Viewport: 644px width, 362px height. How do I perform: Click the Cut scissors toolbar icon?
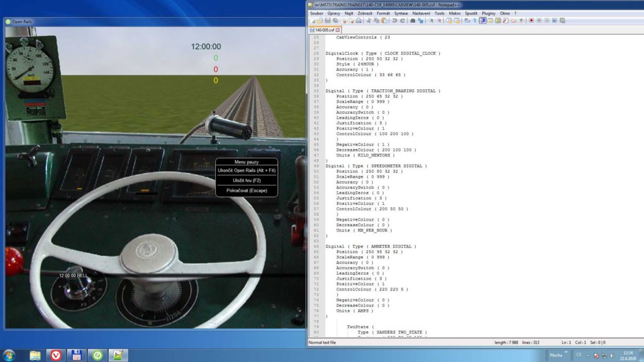click(369, 21)
